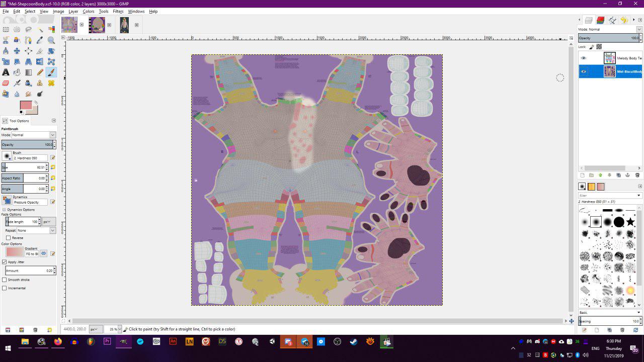
Task: Choose the Eraser tool
Action: [6, 83]
